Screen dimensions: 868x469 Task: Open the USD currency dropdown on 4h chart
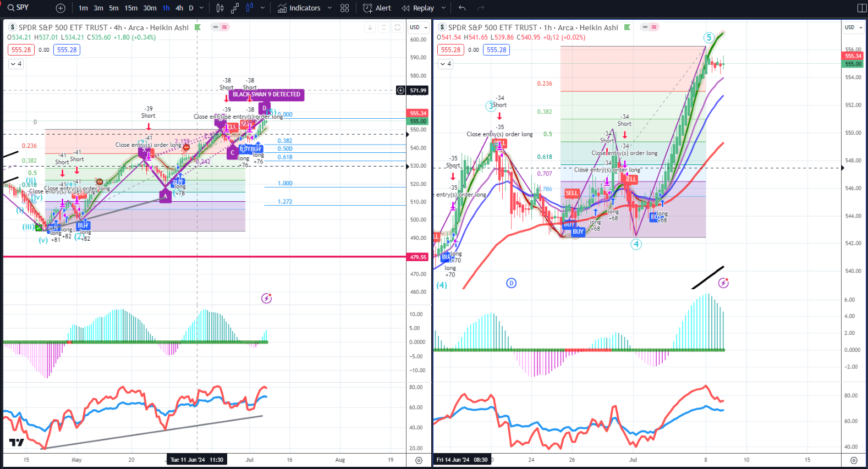[418, 27]
